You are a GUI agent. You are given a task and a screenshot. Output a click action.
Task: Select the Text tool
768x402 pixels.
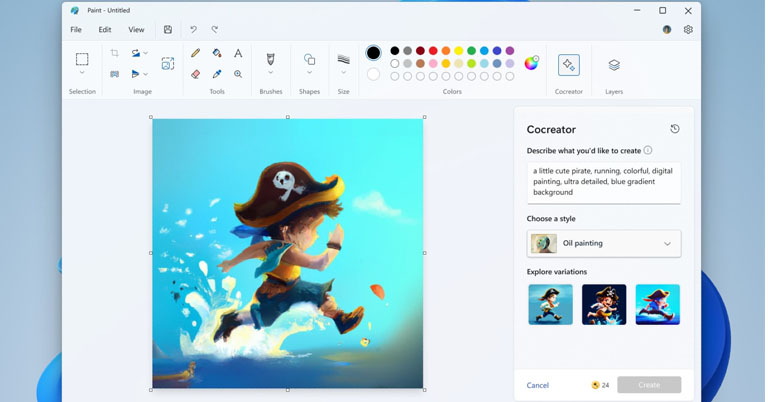(x=238, y=53)
